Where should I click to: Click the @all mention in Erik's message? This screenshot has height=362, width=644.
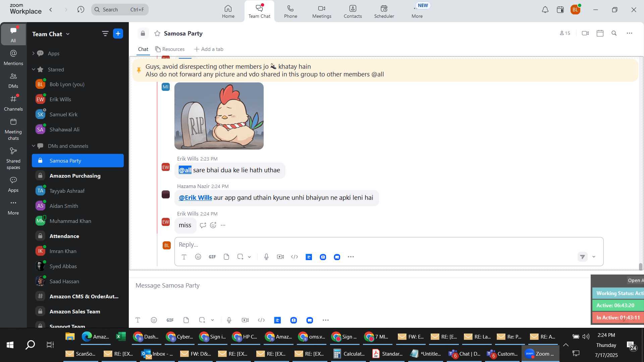point(185,170)
